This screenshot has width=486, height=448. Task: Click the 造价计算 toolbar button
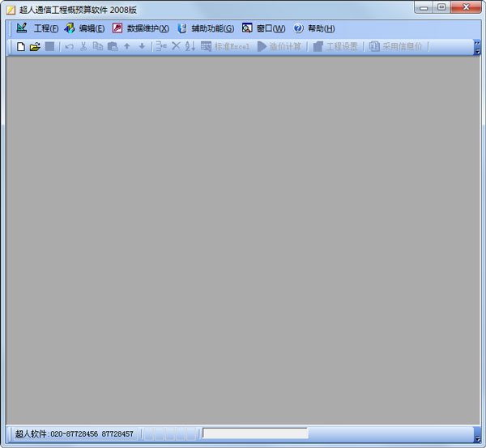click(x=279, y=47)
